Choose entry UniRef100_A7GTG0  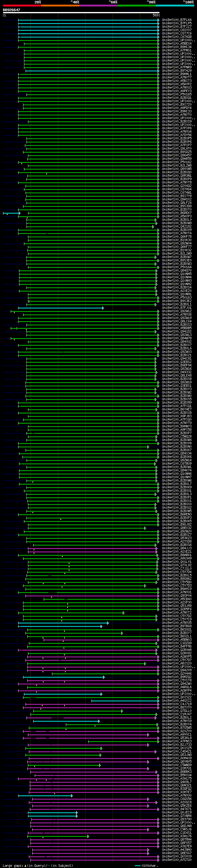pyautogui.click(x=177, y=860)
